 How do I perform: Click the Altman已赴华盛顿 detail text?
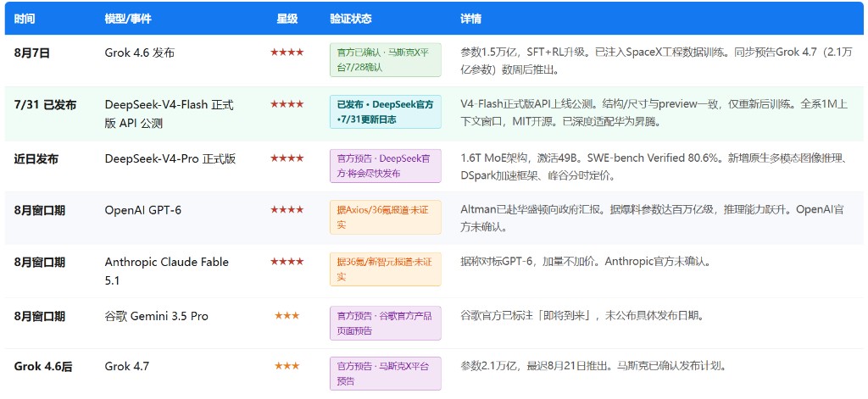click(653, 219)
